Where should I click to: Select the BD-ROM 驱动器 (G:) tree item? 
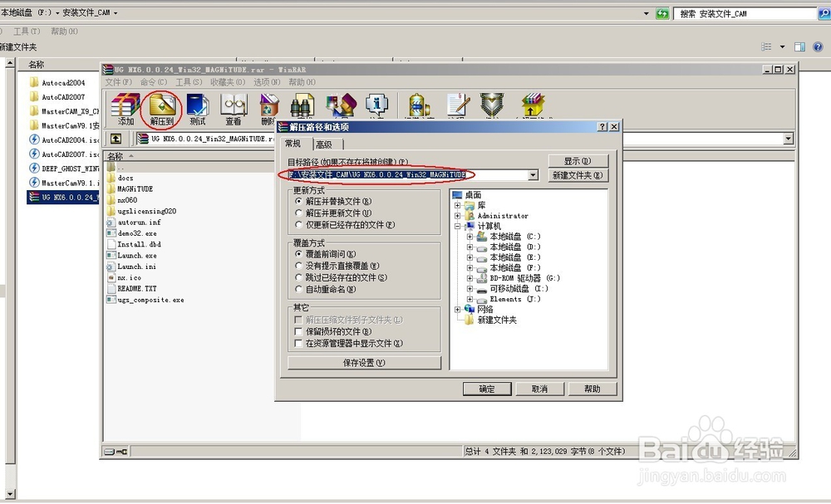519,278
